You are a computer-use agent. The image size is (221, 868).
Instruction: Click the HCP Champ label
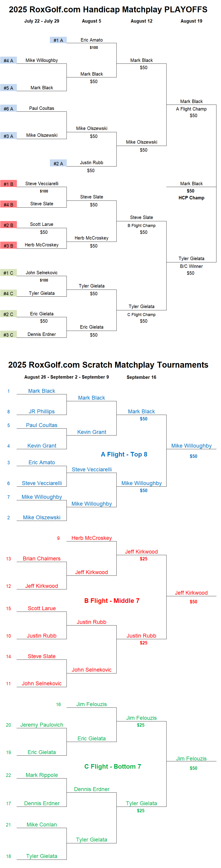[191, 198]
